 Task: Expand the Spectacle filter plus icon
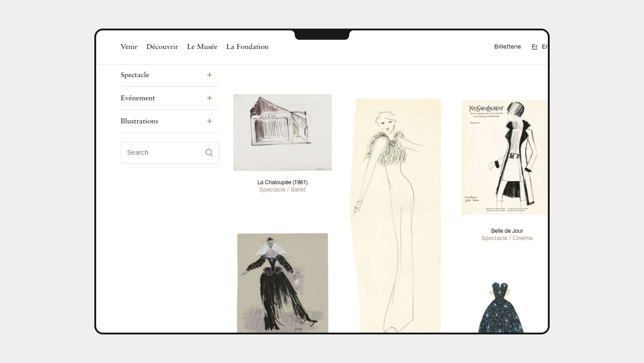coord(210,75)
